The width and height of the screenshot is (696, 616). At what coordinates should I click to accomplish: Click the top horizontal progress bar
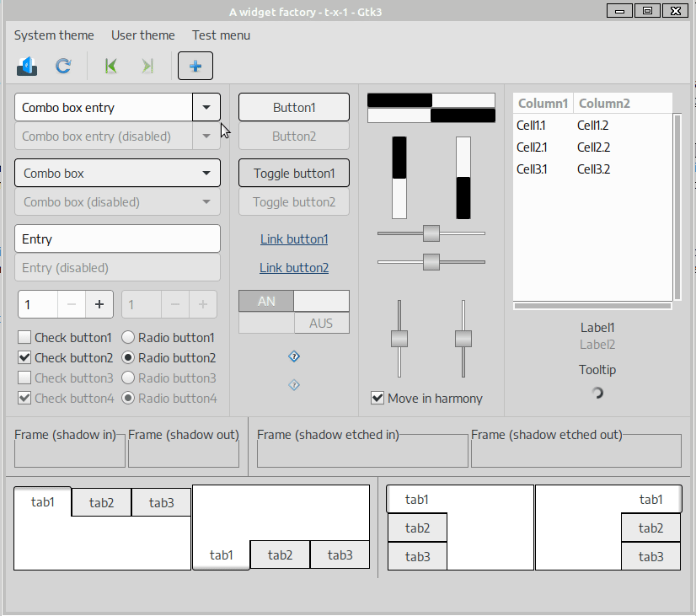431,100
